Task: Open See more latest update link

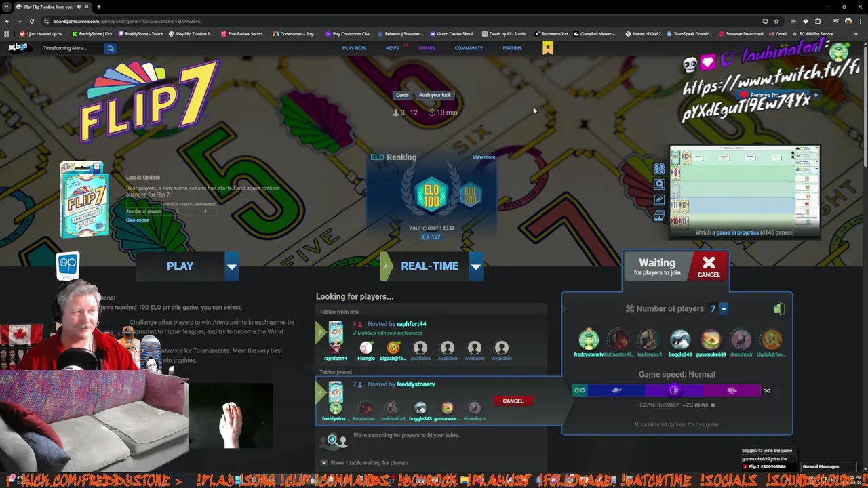Action: (137, 220)
